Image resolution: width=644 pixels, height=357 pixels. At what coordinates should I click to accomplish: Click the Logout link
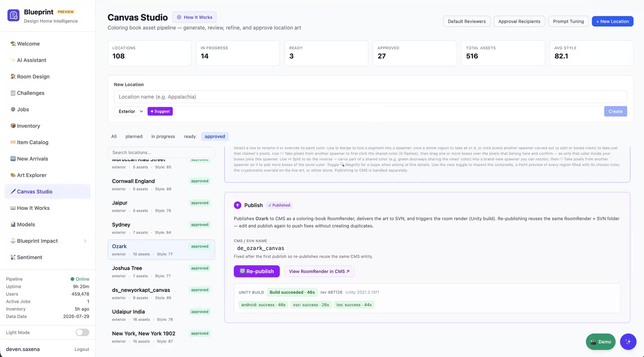(82, 350)
